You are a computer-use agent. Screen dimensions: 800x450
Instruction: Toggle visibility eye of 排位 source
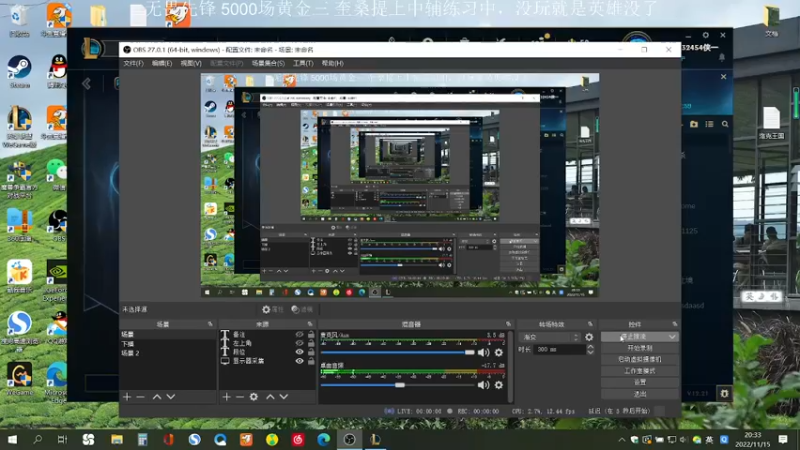(299, 352)
